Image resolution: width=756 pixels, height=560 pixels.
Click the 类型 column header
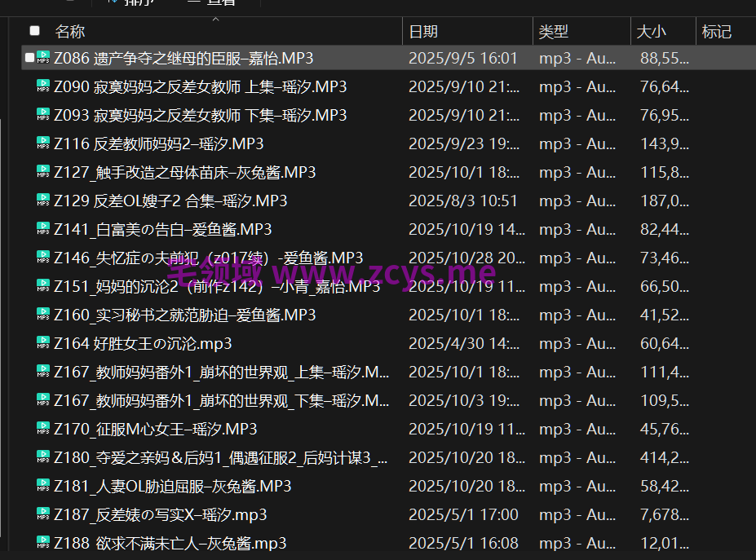pyautogui.click(x=554, y=31)
